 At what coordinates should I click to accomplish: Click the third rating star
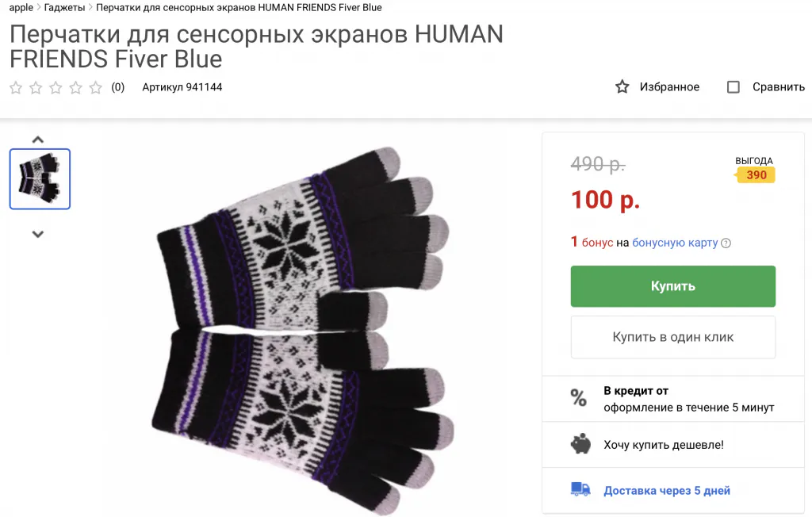[56, 87]
